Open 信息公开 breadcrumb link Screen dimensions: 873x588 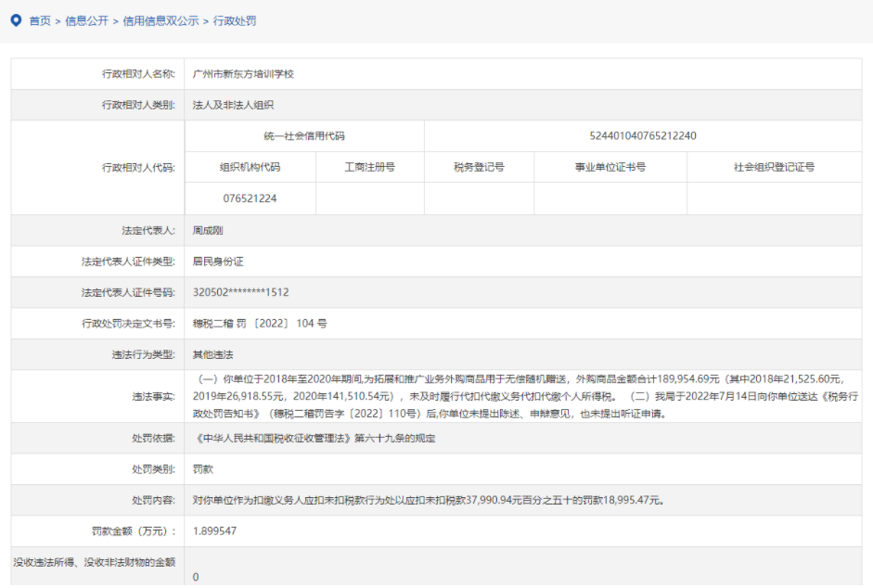pyautogui.click(x=87, y=21)
